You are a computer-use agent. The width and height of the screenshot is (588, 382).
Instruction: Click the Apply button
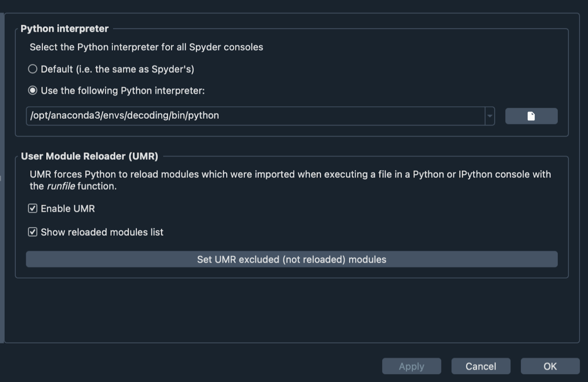[411, 366]
